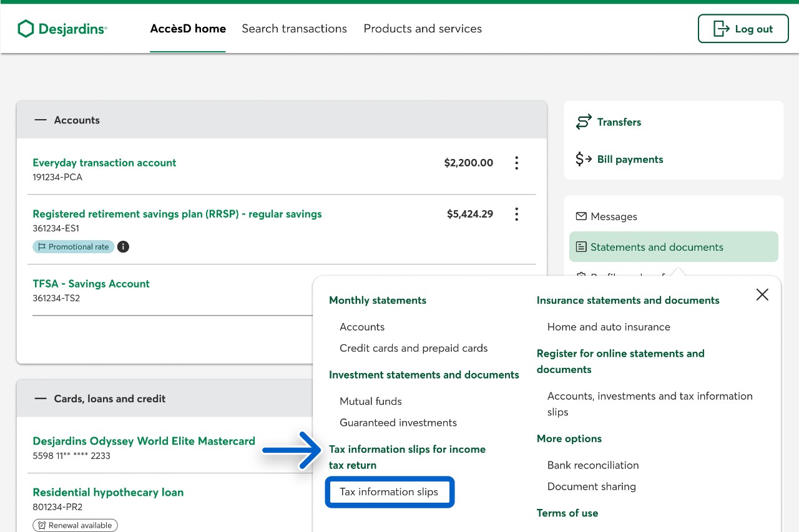Collapse the Cards, loans and credit section
799x532 pixels.
tap(41, 399)
